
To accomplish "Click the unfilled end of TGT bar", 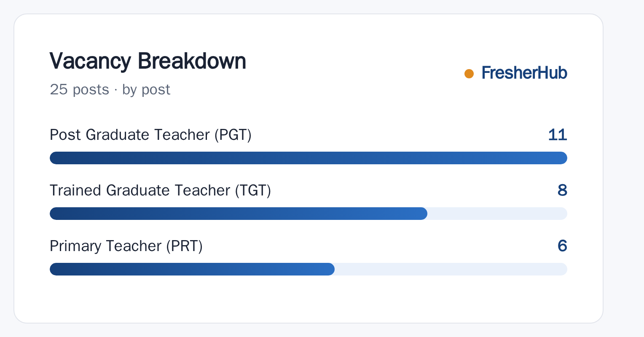I will (x=497, y=214).
